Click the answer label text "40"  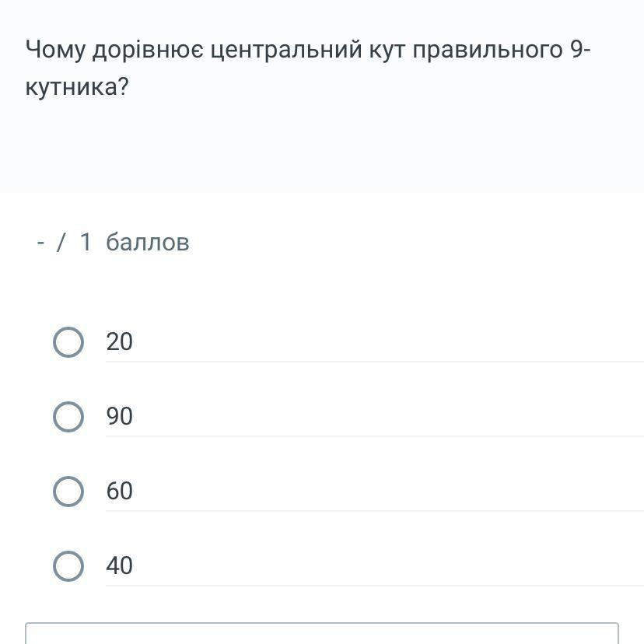[x=120, y=566]
